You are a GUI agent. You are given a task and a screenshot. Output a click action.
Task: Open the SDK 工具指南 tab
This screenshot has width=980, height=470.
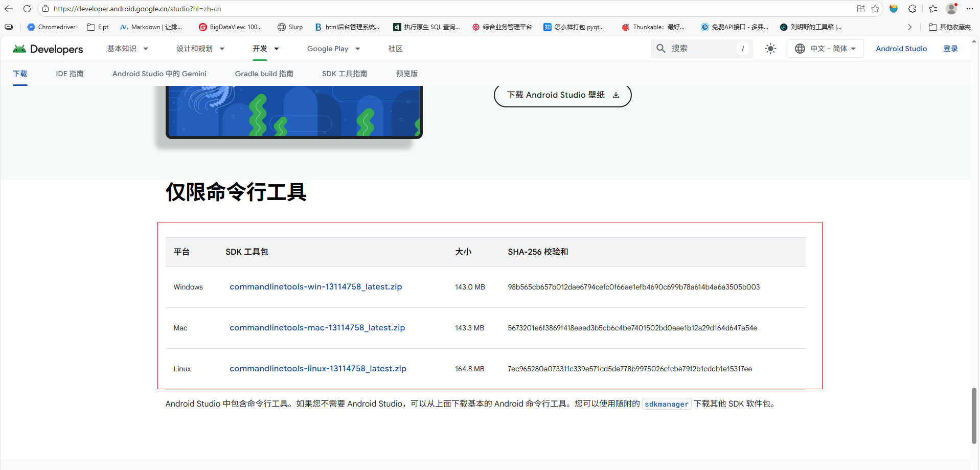(x=344, y=74)
